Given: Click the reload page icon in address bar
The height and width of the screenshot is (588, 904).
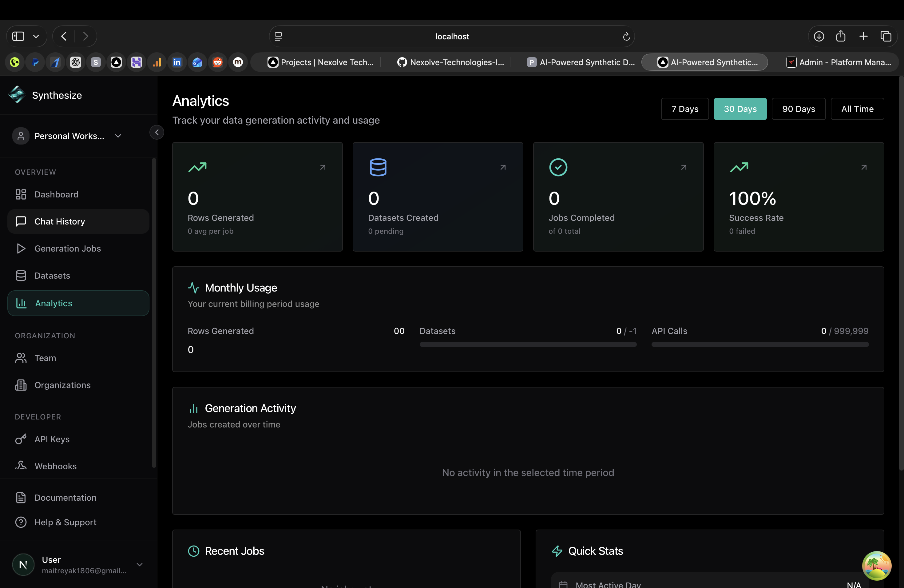Looking at the screenshot, I should click(626, 37).
